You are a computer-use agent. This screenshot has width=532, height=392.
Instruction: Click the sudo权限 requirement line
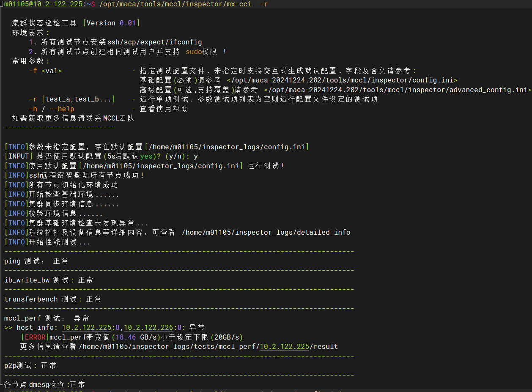128,52
